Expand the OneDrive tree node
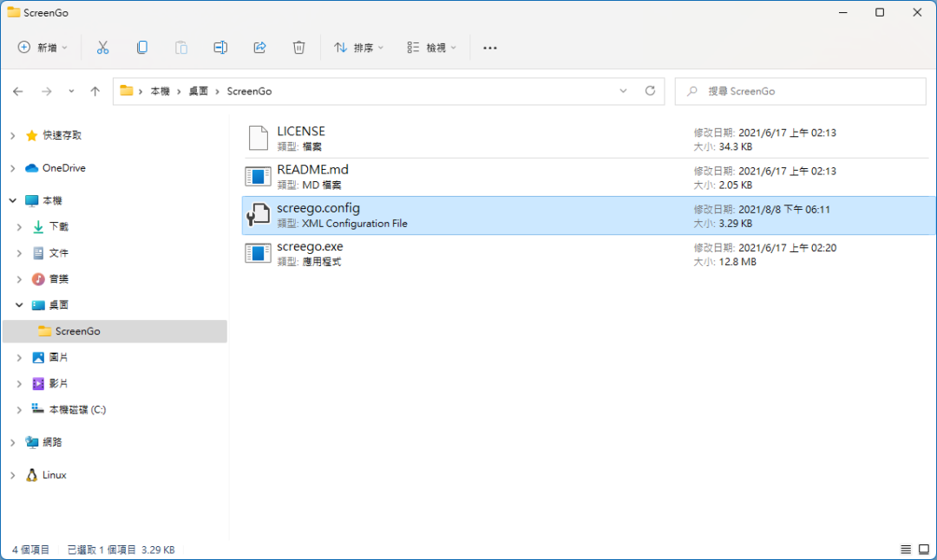 [12, 168]
